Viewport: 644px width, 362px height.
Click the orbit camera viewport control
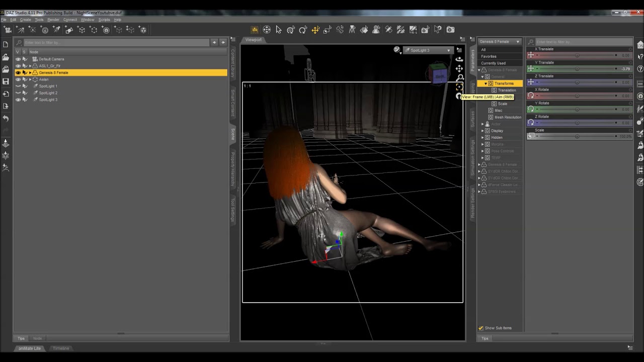[459, 59]
